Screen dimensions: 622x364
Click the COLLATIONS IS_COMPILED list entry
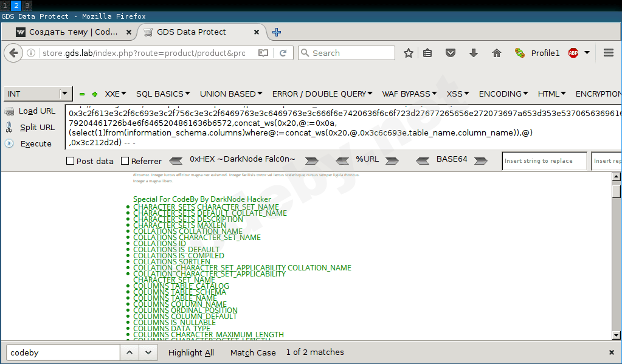tap(179, 256)
